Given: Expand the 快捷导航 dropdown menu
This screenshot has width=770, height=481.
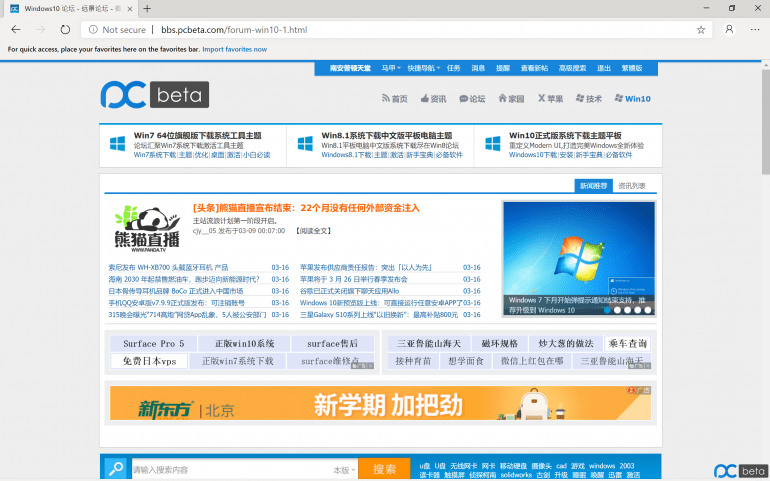Looking at the screenshot, I should point(423,68).
